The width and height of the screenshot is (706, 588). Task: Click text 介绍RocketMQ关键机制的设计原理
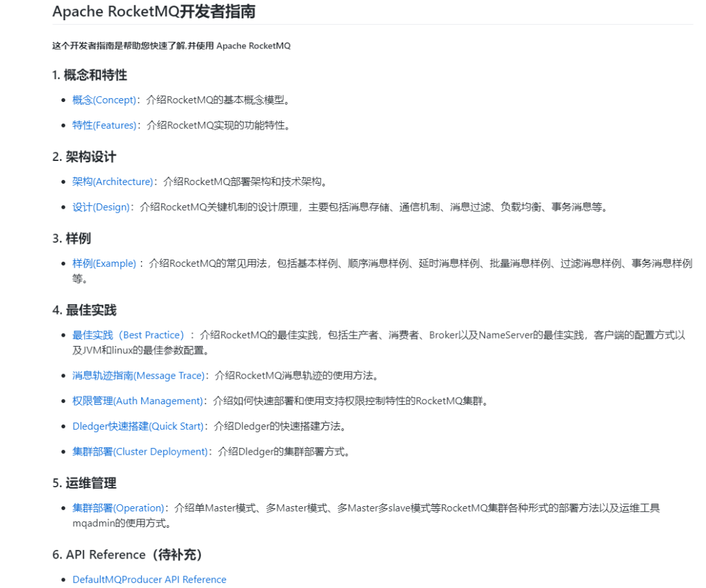click(219, 207)
